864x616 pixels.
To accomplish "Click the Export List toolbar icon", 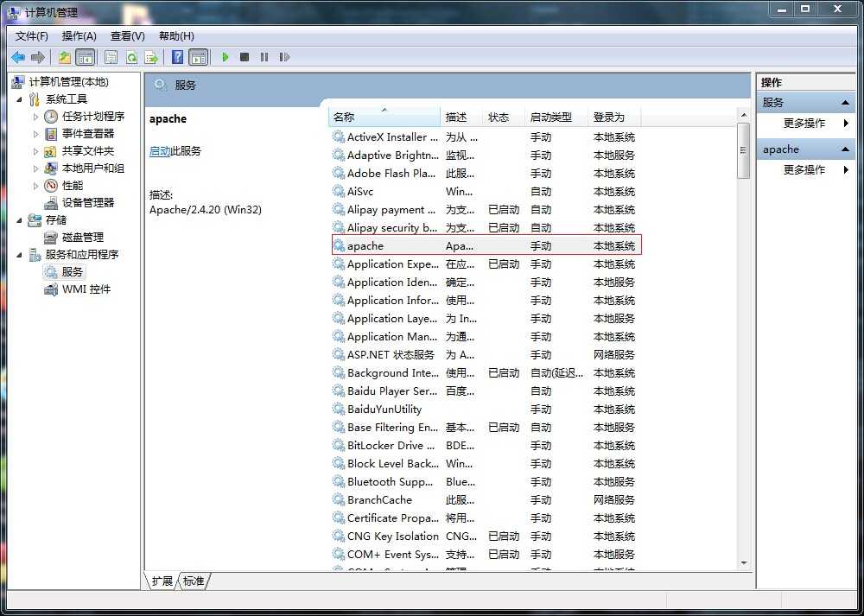I will [x=151, y=57].
